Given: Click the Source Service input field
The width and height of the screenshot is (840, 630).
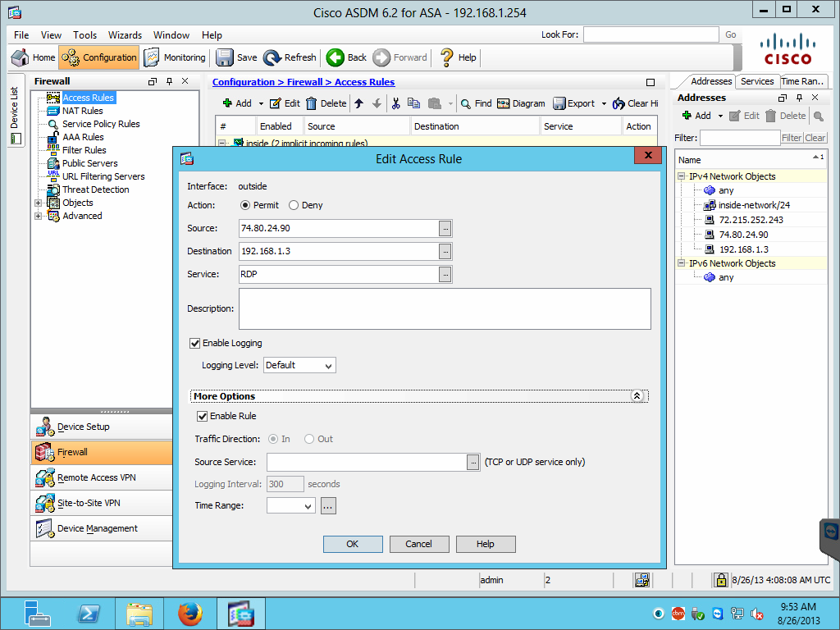Looking at the screenshot, I should [367, 463].
